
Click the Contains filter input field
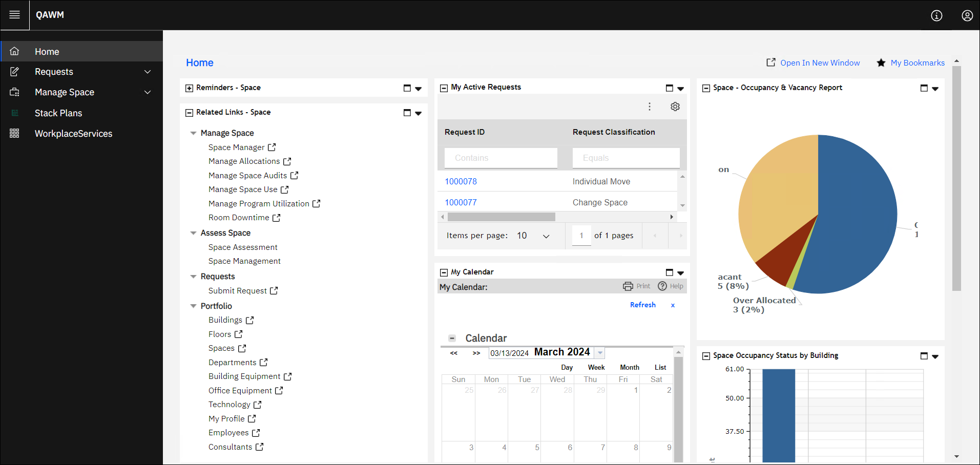click(500, 158)
